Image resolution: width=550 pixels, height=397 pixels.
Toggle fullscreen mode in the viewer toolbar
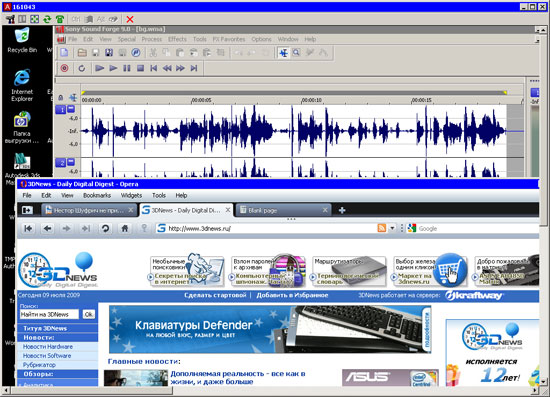(x=34, y=19)
